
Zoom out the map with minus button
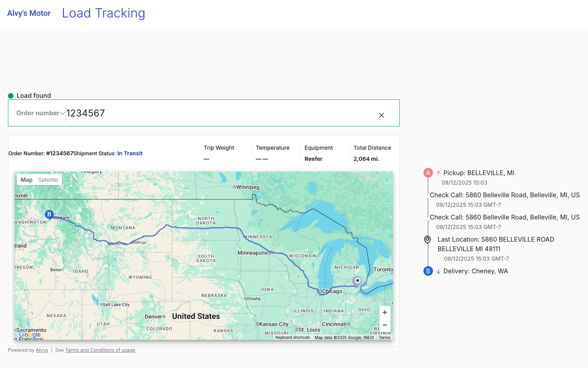tap(385, 325)
